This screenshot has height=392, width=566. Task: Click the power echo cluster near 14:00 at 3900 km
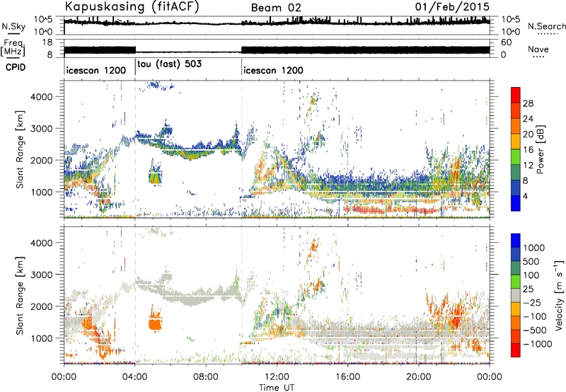313,100
